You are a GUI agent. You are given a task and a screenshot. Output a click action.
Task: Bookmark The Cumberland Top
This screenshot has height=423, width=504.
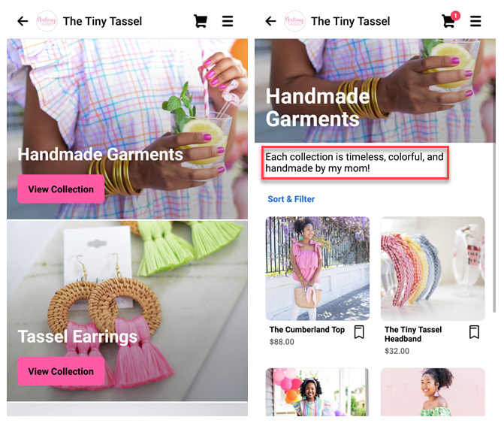coord(359,332)
